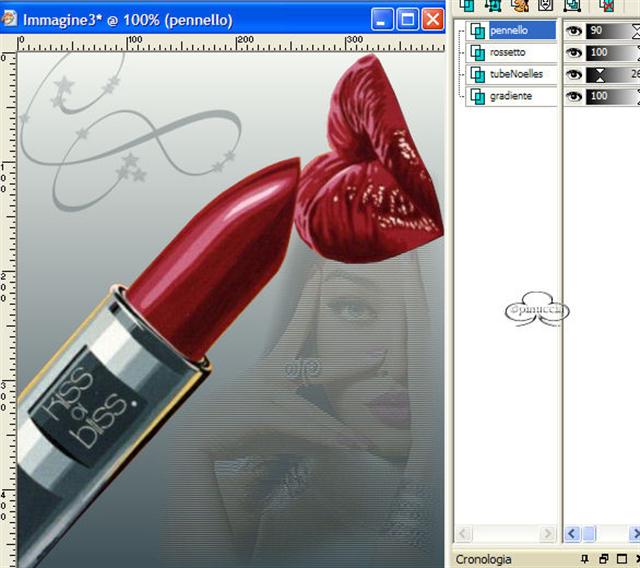Click the New Vector Layer icon
The height and width of the screenshot is (568, 640).
[x=493, y=5]
